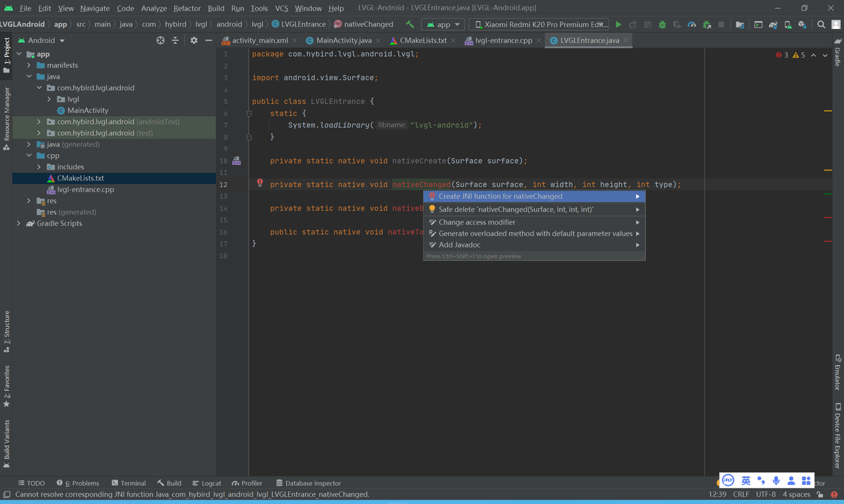Sync Project with Gradle Files icon
The image size is (844, 504).
pos(773,24)
